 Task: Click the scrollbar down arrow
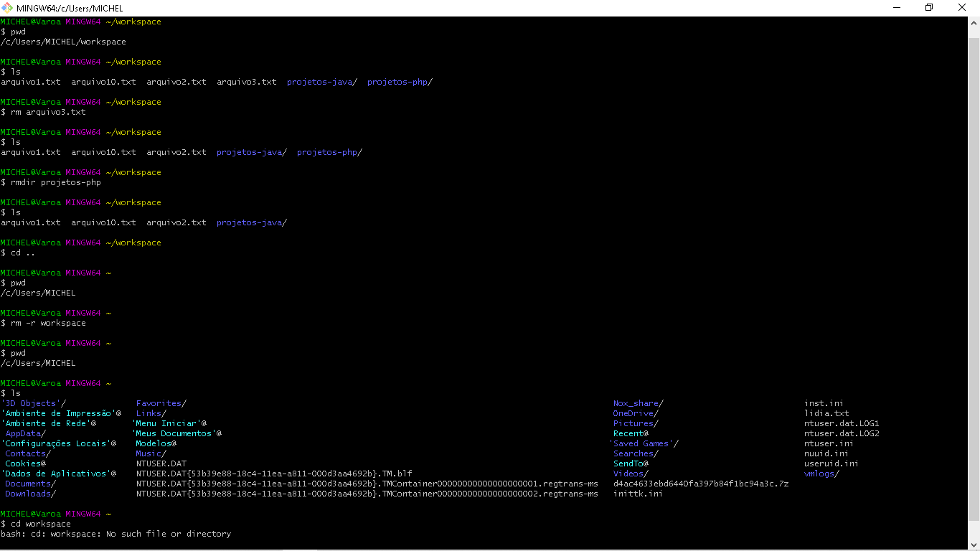pos(974,545)
